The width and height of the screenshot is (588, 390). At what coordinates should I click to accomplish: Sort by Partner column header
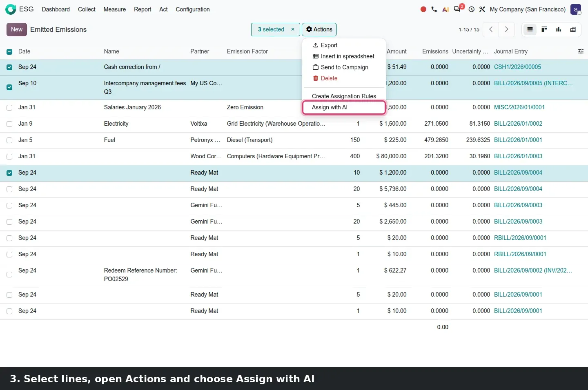pos(200,51)
